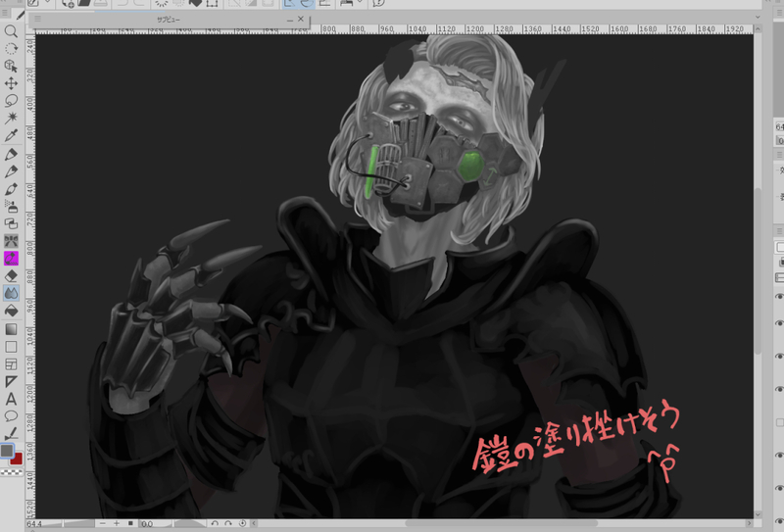Select the Balloon tool
Viewport: 784px width, 532px height.
click(x=11, y=416)
